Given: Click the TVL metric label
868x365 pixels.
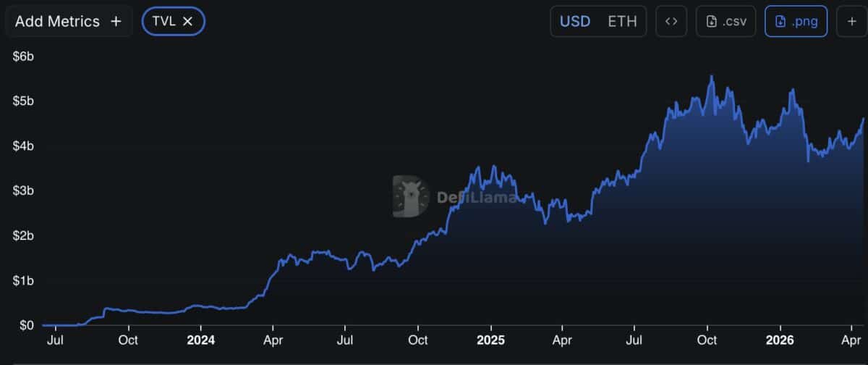Looking at the screenshot, I should (x=164, y=22).
